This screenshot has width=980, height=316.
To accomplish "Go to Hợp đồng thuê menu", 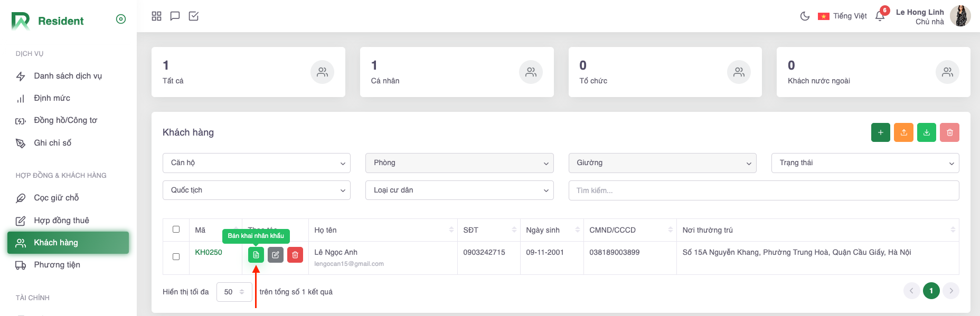I will [x=61, y=221].
